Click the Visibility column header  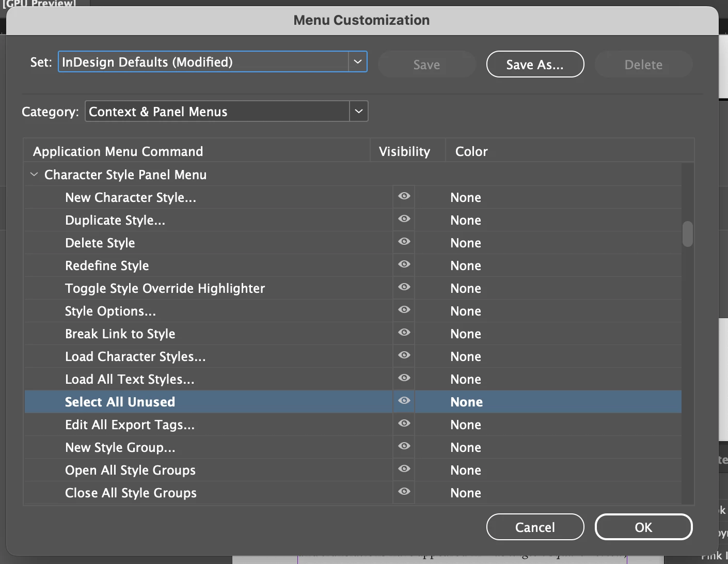point(408,151)
